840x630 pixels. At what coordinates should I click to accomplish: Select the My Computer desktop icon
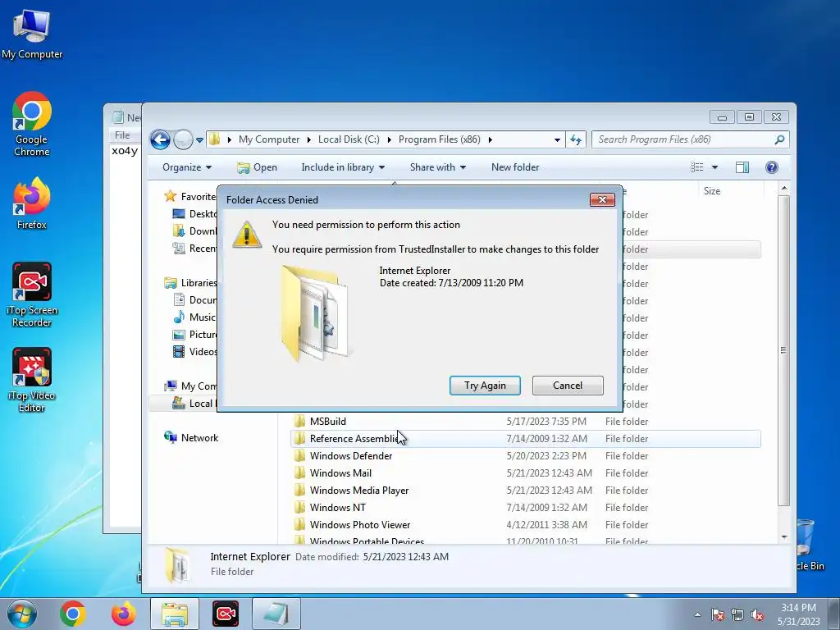pos(32,34)
